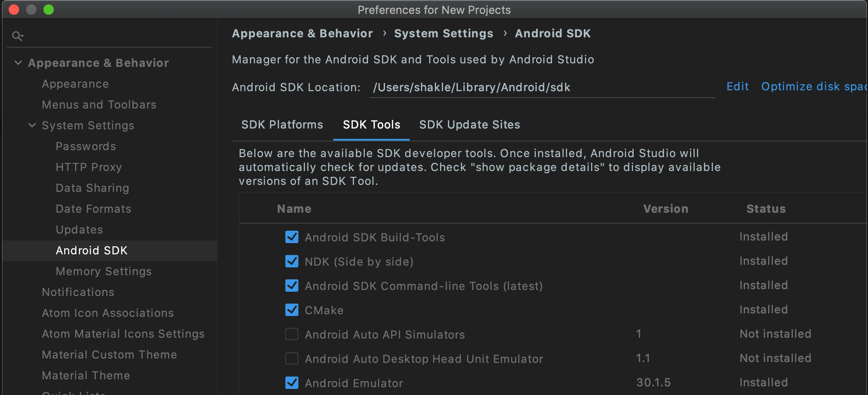
Task: Click the Optimize disk space link
Action: (x=813, y=87)
